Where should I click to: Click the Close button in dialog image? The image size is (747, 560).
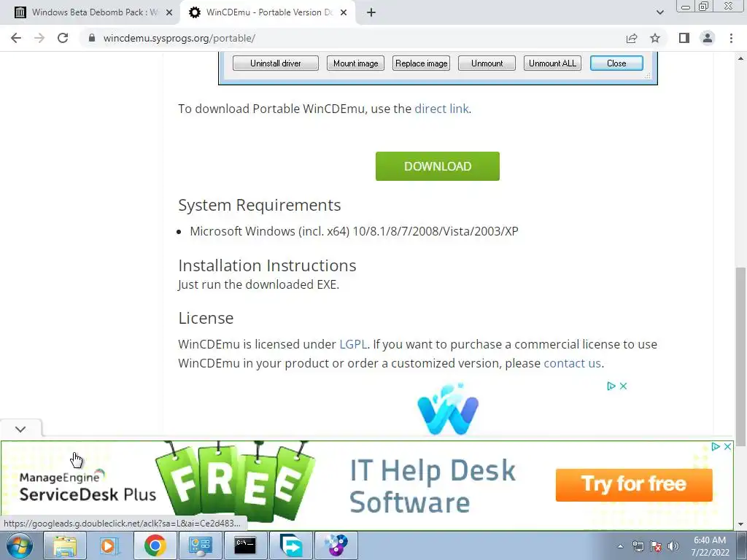pos(616,63)
